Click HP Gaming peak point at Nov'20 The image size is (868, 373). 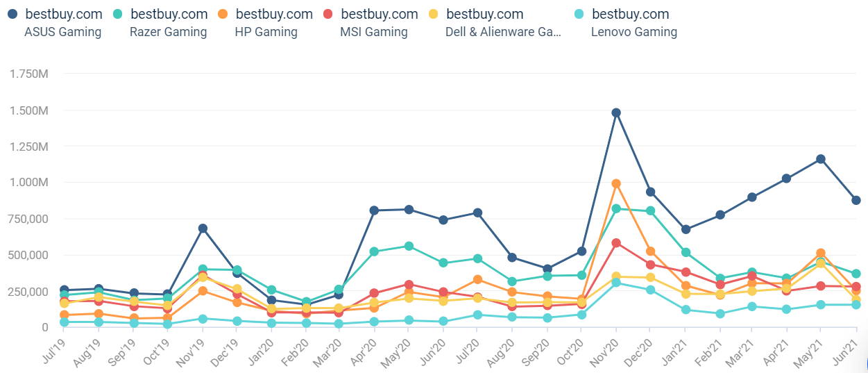[616, 183]
